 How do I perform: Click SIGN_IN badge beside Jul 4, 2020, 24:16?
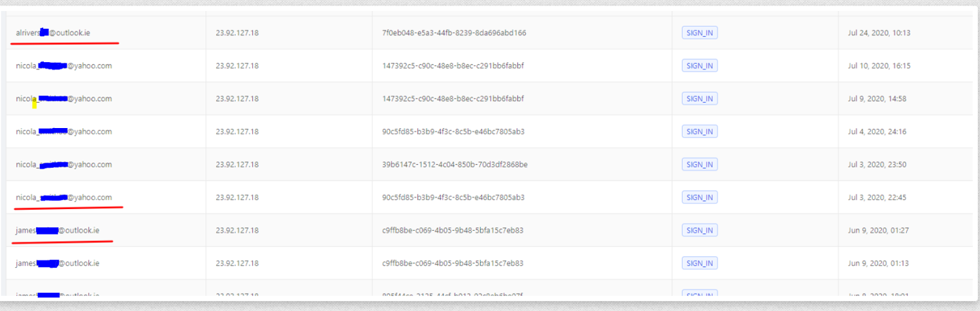(699, 131)
